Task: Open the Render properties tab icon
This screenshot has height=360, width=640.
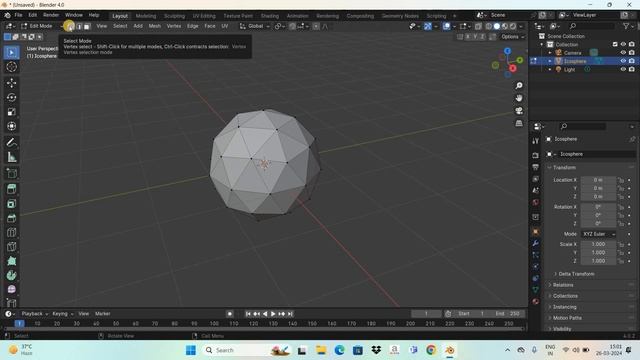Action: (536, 156)
